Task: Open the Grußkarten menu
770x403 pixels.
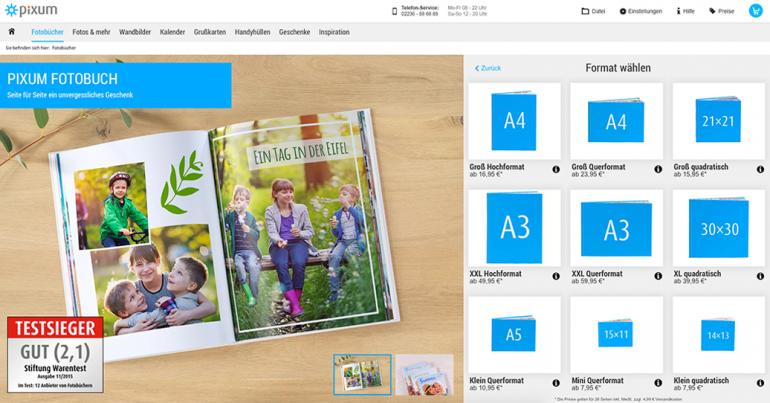Action: (210, 32)
